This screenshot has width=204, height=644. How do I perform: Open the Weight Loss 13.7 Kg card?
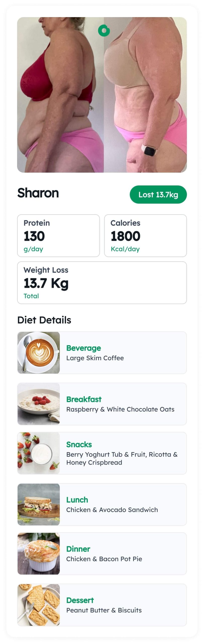pyautogui.click(x=102, y=283)
